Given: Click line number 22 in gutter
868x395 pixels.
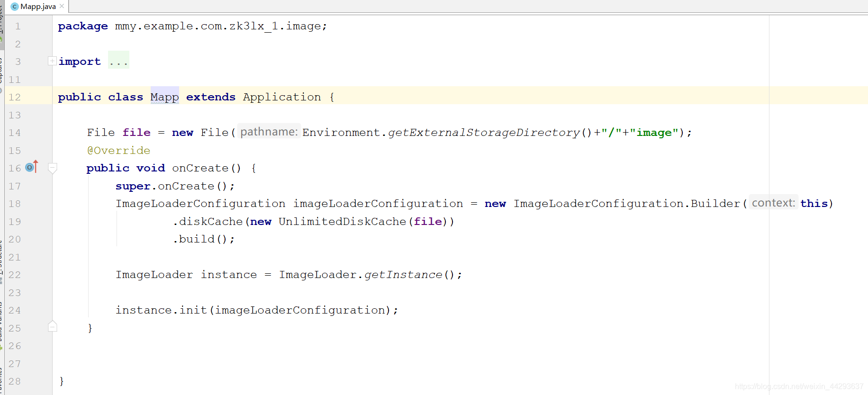Looking at the screenshot, I should point(15,275).
